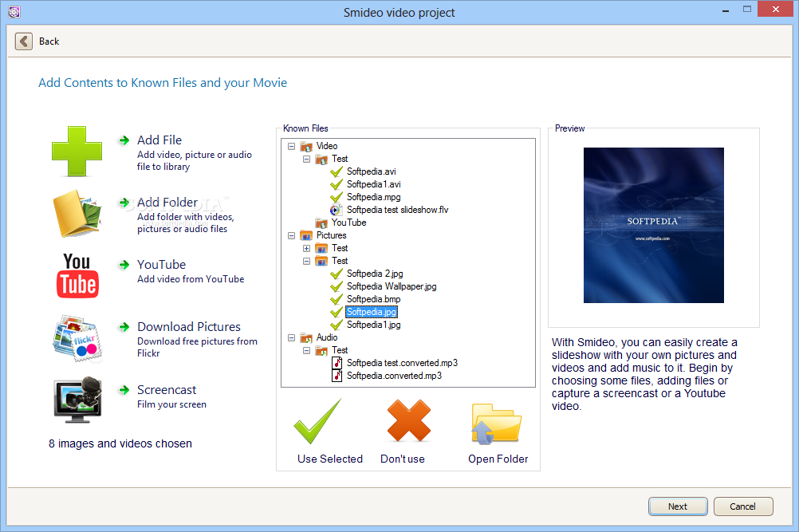Collapse the Video tree node
The image size is (799, 532).
point(292,146)
